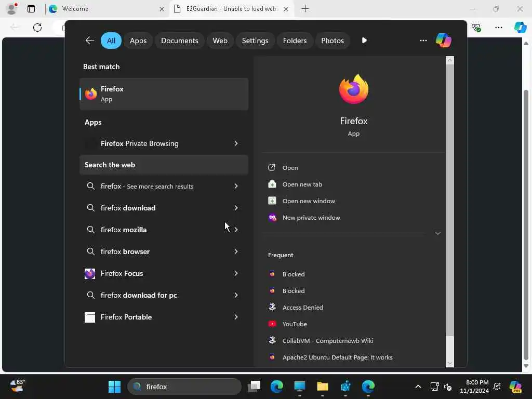Click the large Firefox logo in preview pane
Viewport: 532px width, 399px height.
353,89
